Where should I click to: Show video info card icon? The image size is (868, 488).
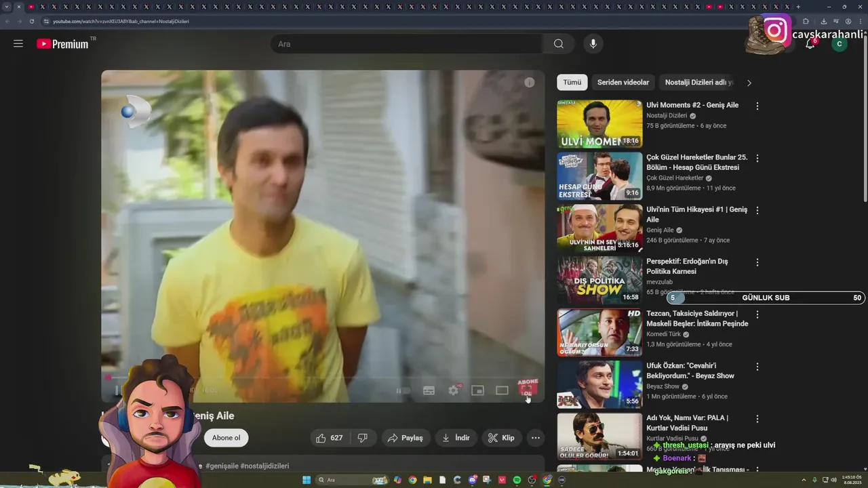click(x=530, y=83)
